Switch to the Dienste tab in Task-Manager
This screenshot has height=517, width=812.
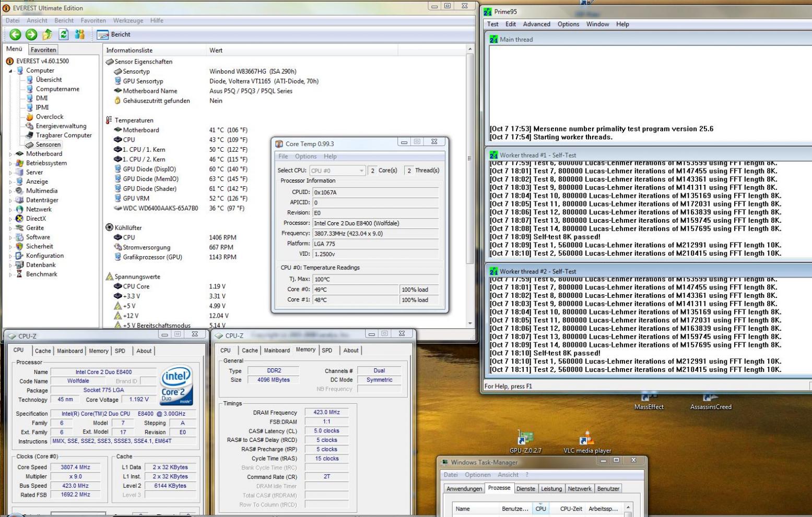[x=525, y=489]
